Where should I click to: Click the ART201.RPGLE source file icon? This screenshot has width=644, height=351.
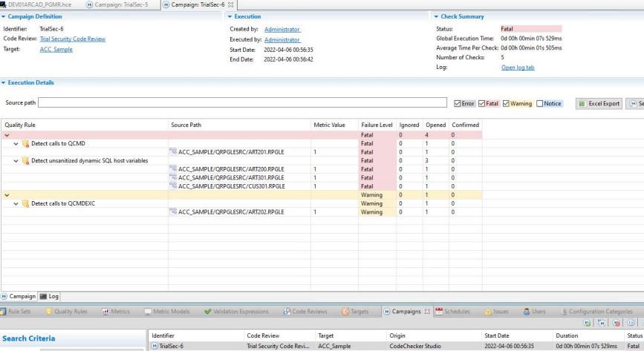173,152
